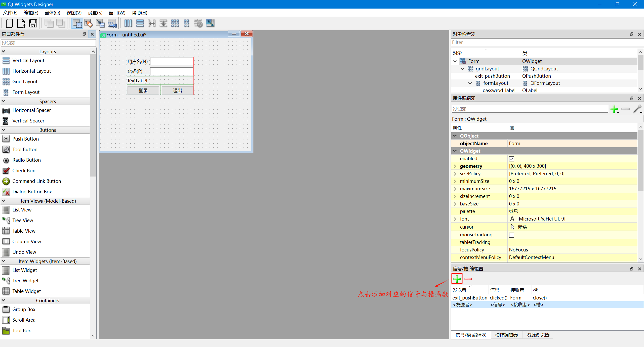644x347 pixels.
Task: Expand the geometry property row
Action: (x=455, y=166)
